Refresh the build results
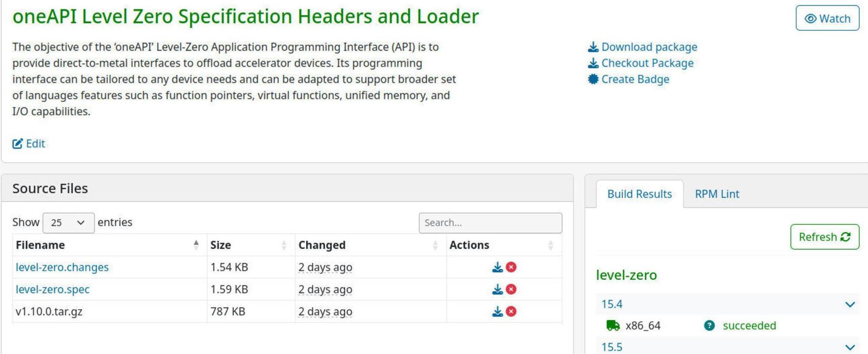 pyautogui.click(x=825, y=237)
